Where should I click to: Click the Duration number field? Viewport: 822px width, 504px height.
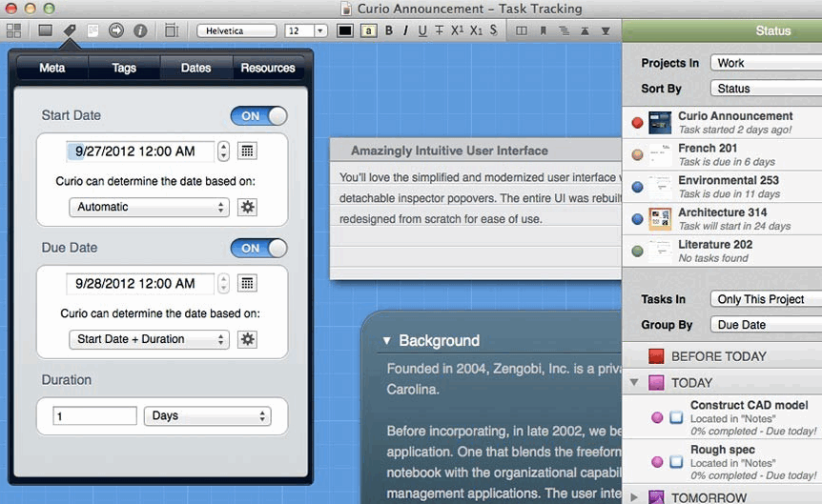coord(95,416)
